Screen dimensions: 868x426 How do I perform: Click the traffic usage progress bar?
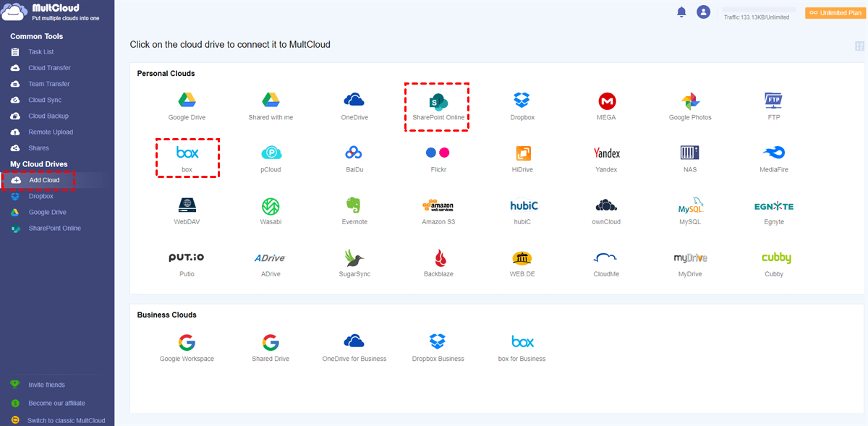pos(758,9)
